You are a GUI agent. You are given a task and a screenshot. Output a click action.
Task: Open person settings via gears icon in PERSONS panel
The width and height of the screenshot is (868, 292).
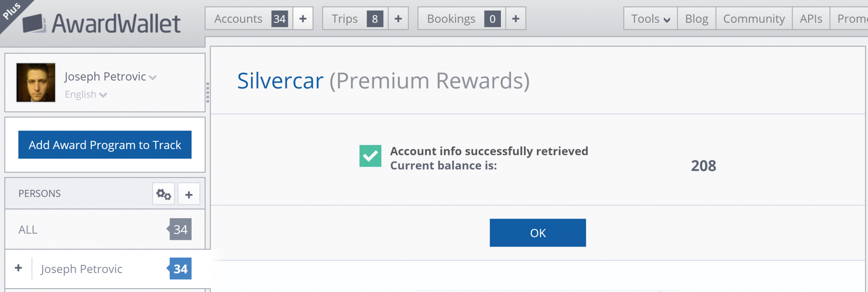click(163, 194)
